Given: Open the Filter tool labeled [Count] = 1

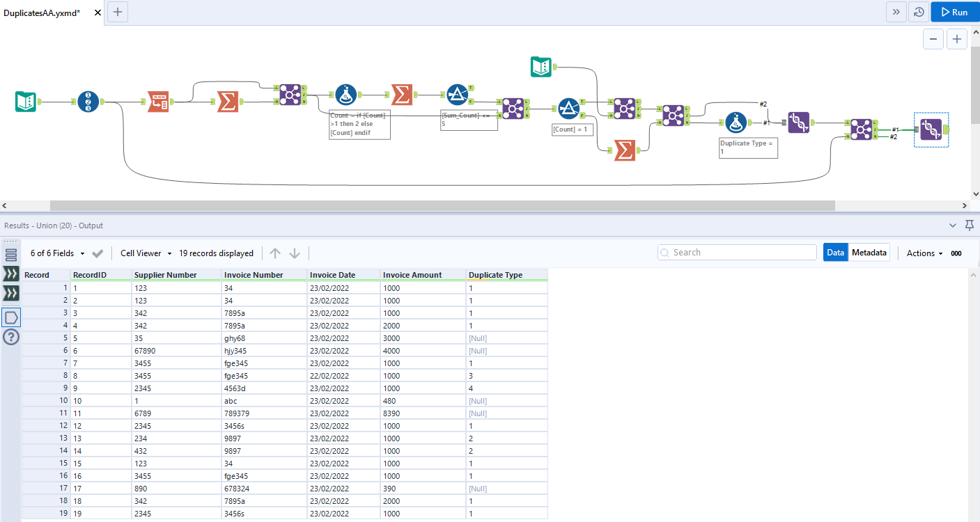Looking at the screenshot, I should (570, 109).
